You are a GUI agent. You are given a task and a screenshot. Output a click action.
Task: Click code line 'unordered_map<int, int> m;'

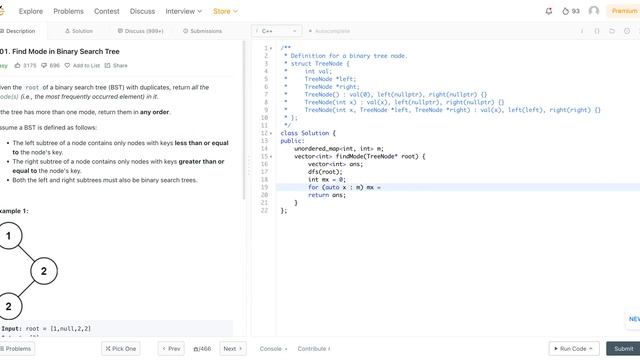[x=339, y=149]
